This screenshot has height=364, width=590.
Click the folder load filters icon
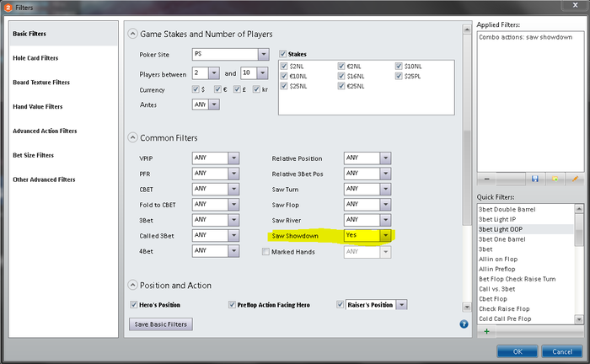pyautogui.click(x=555, y=179)
